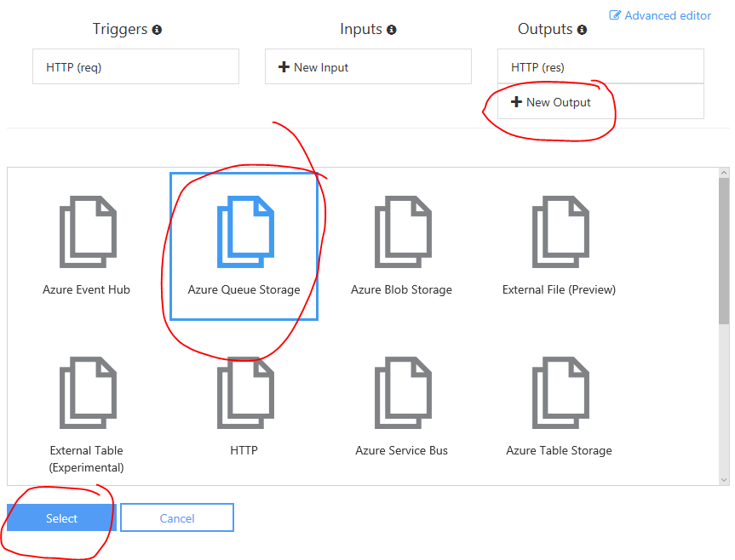735x560 pixels.
Task: Choose External Table (Experimental) icon
Action: 87,393
